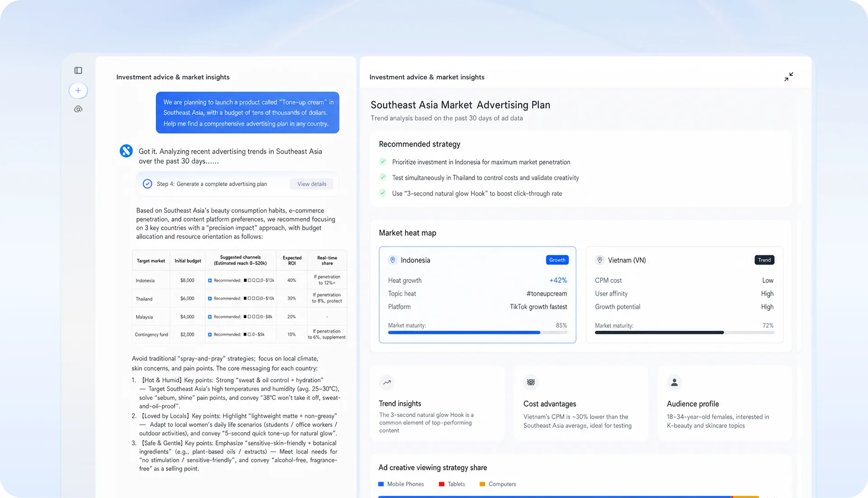868x498 pixels.
Task: Click the check icon beside Indonesia strategy
Action: [383, 162]
